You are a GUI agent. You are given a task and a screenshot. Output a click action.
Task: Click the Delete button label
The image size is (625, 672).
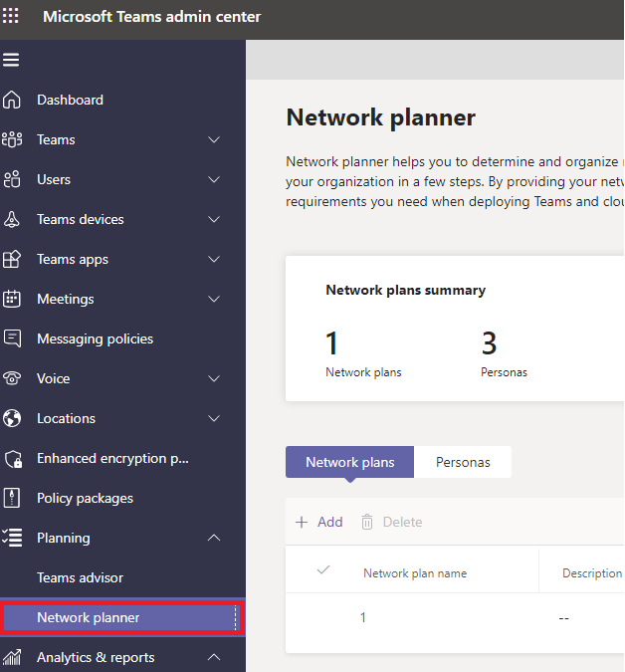coord(402,522)
